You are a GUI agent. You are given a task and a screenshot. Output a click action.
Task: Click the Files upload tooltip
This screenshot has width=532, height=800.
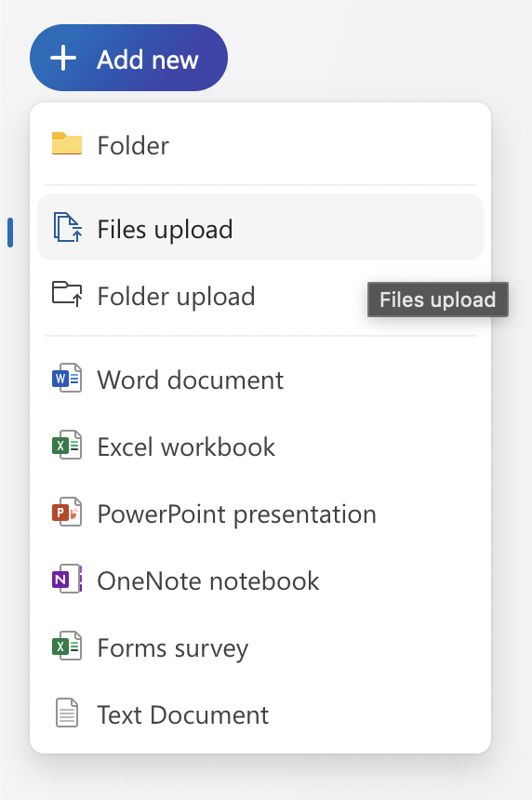click(438, 300)
